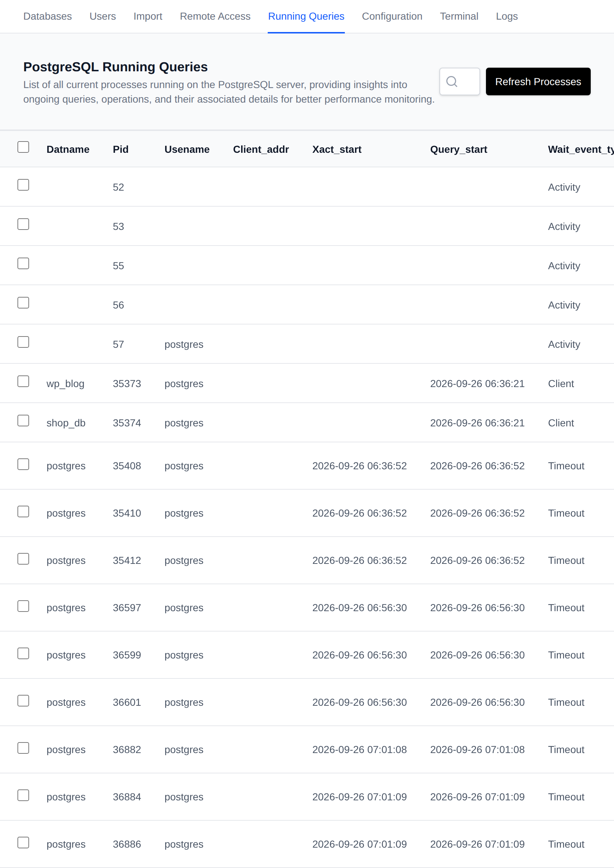This screenshot has height=868, width=614.
Task: Open the Import tab
Action: coord(148,16)
